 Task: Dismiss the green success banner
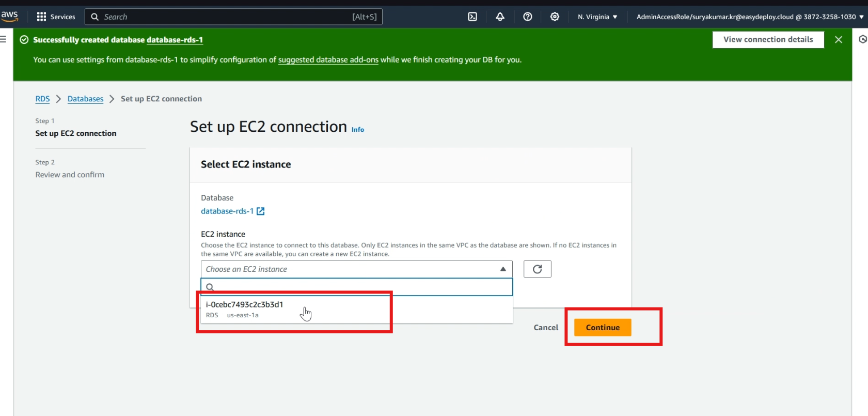click(x=839, y=39)
